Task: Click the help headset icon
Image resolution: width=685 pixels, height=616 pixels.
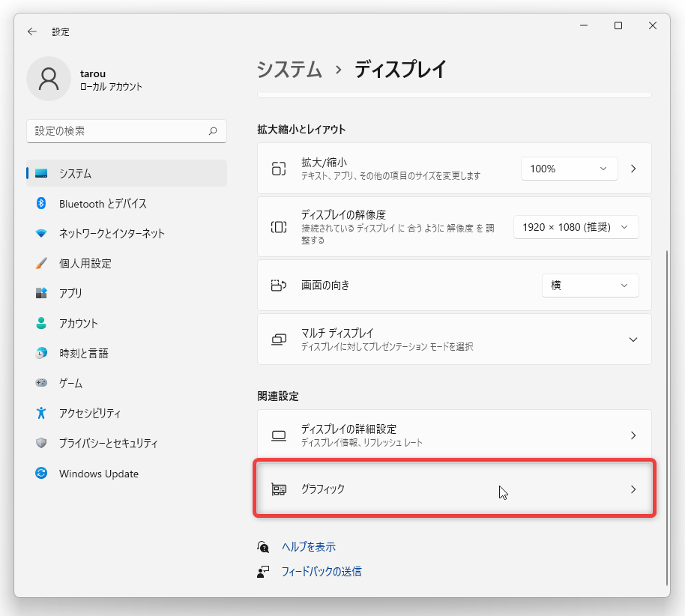Action: (x=263, y=546)
